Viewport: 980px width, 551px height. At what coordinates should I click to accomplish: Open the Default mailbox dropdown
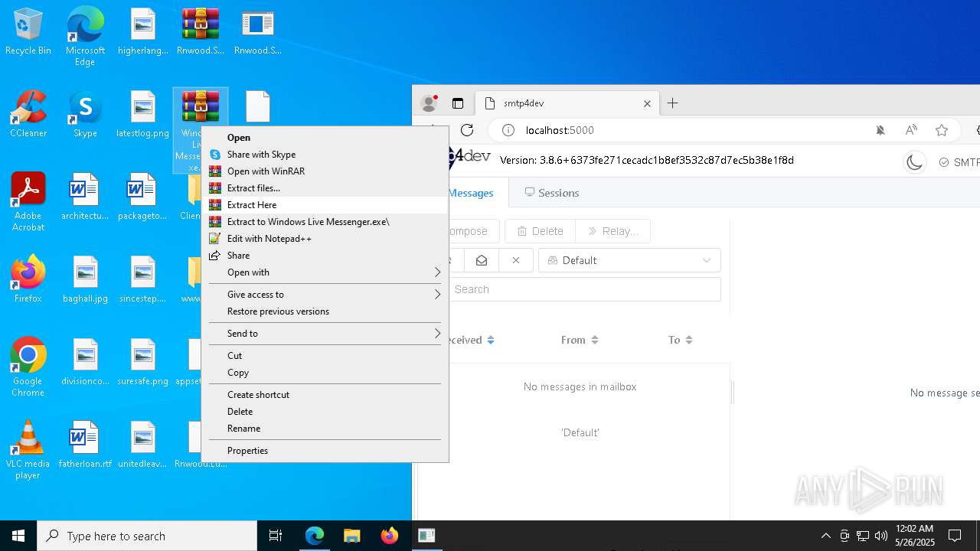pos(629,260)
